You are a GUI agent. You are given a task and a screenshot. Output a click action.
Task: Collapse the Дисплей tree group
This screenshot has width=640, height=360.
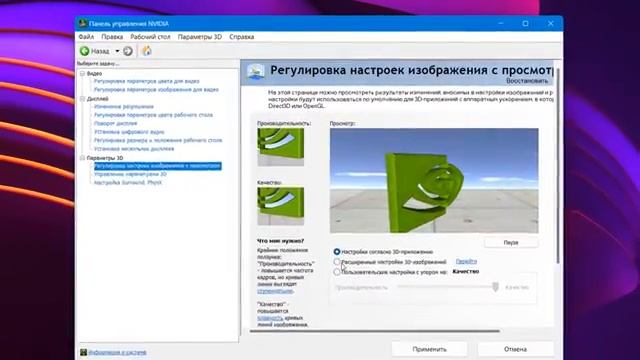(x=82, y=99)
